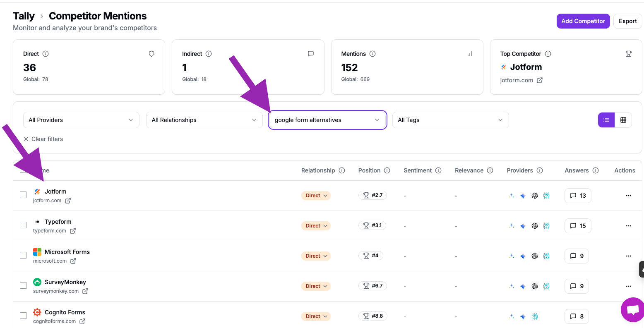The height and width of the screenshot is (328, 644).
Task: Open the All Tags dropdown
Action: point(450,120)
